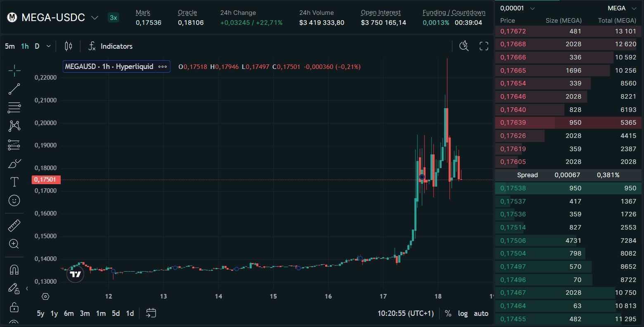Open the UTC+1 timezone menu

tap(406, 313)
